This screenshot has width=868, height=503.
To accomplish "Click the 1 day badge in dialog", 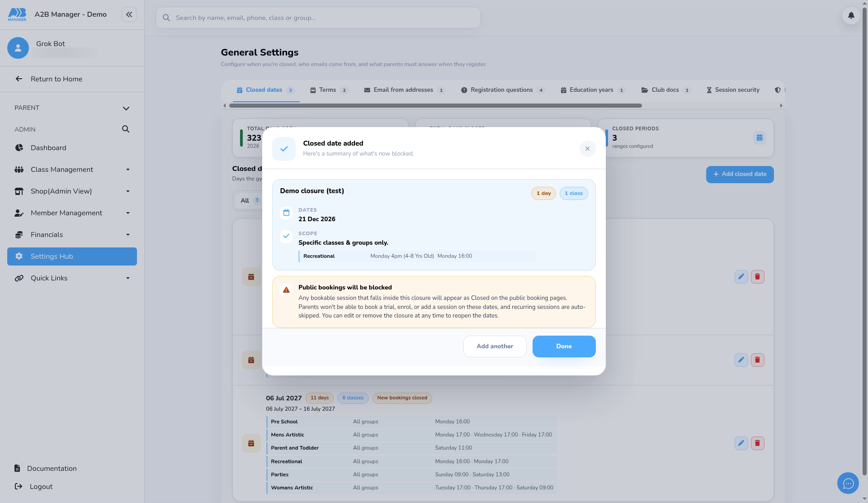I will (x=543, y=194).
